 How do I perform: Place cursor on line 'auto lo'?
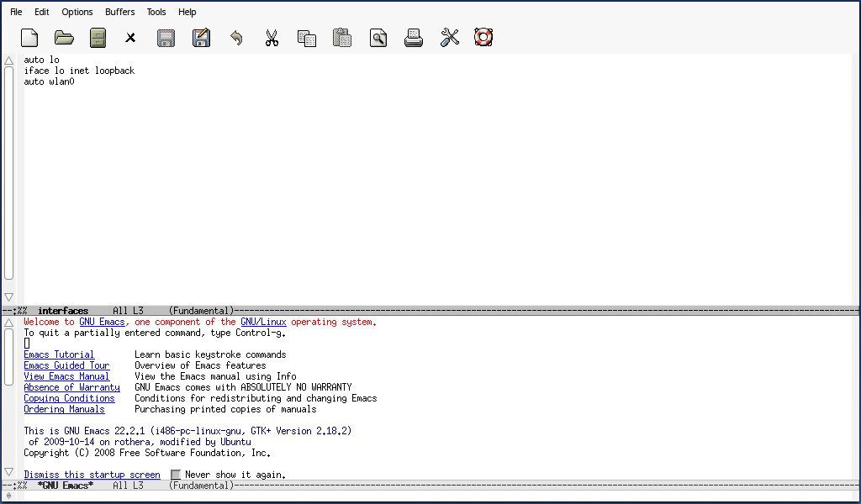point(42,60)
